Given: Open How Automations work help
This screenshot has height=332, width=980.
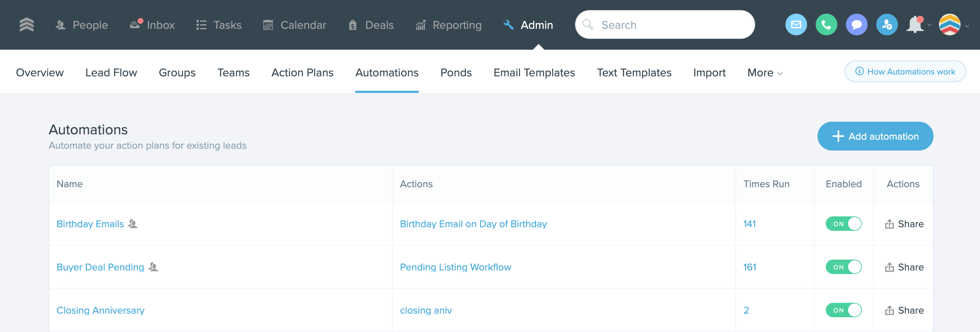Looking at the screenshot, I should pos(905,72).
